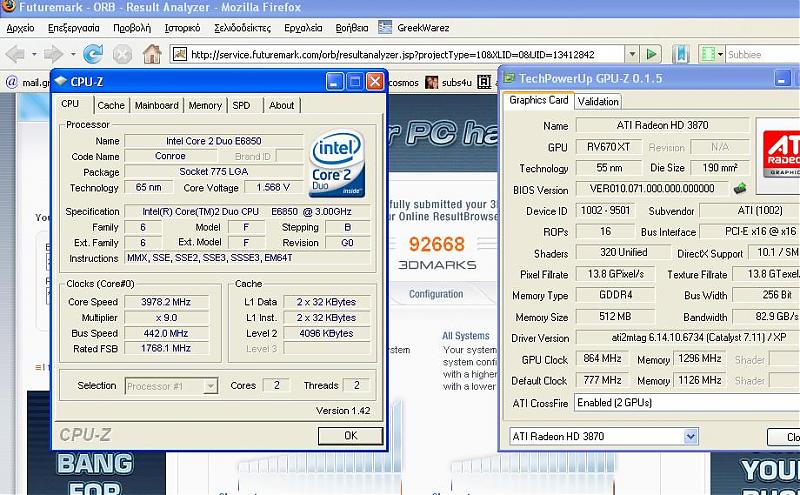Open the Επεξεργασία menu

(73, 28)
